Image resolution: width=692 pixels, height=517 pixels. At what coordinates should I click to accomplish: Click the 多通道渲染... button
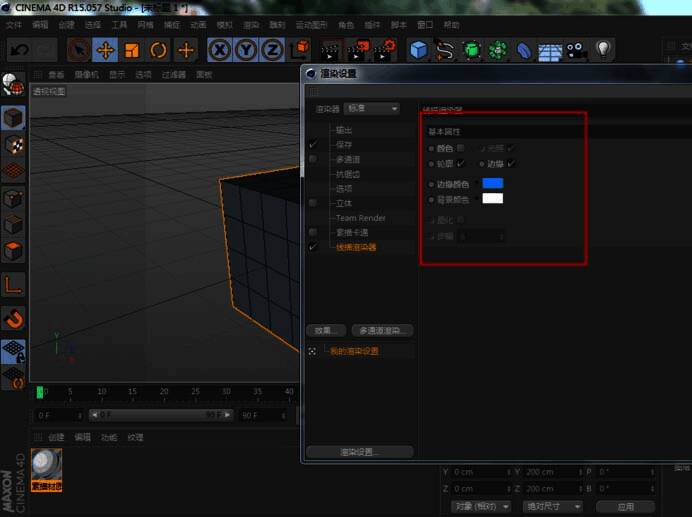click(x=382, y=330)
